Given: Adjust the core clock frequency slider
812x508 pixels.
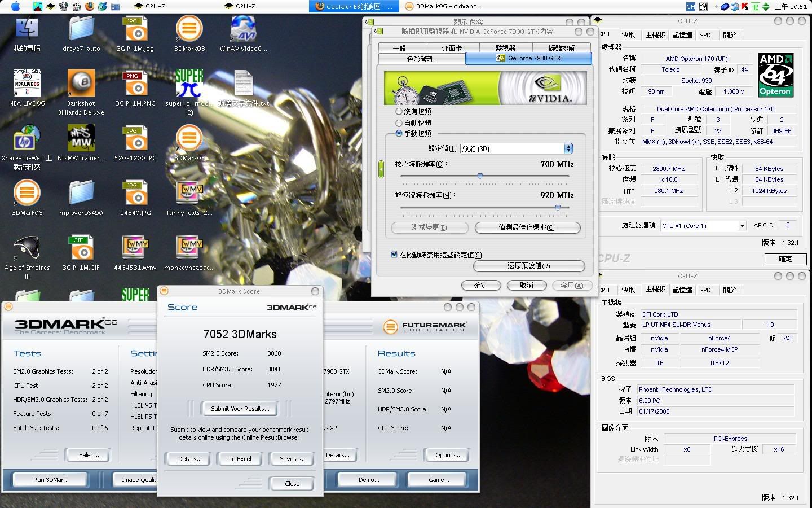Looking at the screenshot, I should pos(480,176).
